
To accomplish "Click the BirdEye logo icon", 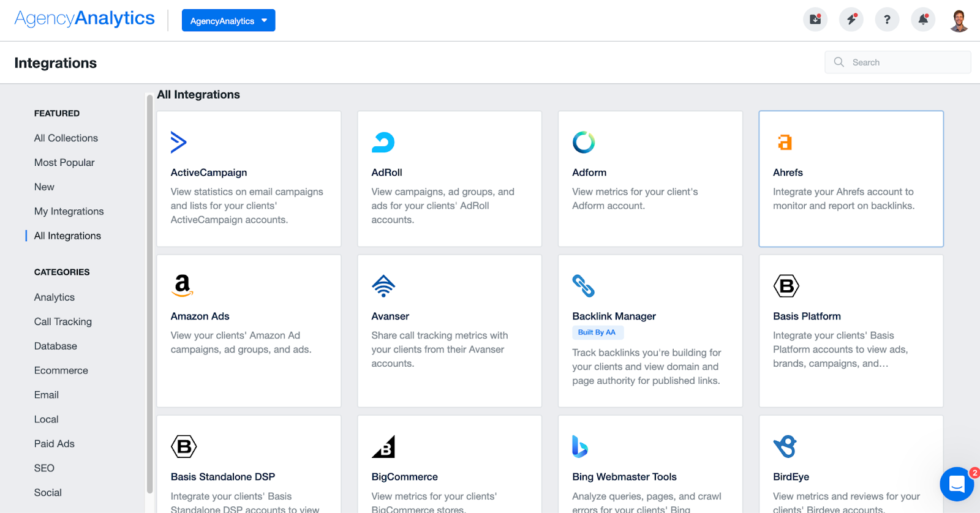I will click(785, 446).
